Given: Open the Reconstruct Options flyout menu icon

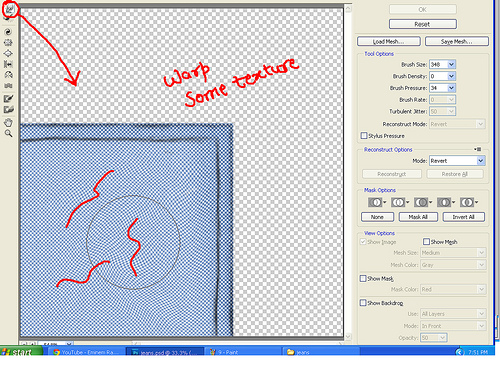Looking at the screenshot, I should [x=477, y=149].
